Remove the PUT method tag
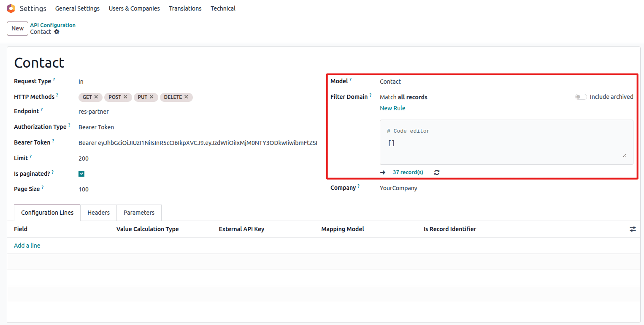Screen dimensions: 644x325 (x=152, y=97)
